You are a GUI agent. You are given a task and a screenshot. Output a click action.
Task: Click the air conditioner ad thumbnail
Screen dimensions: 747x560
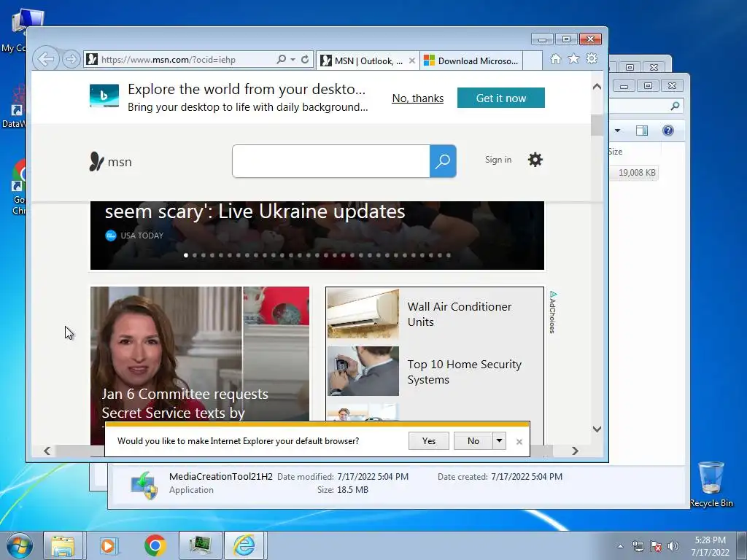[363, 314]
